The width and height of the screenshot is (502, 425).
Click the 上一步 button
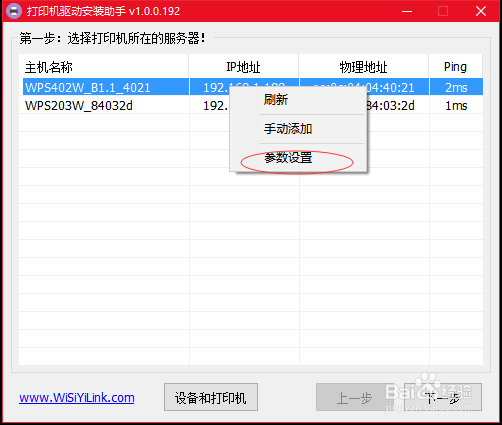pyautogui.click(x=354, y=397)
